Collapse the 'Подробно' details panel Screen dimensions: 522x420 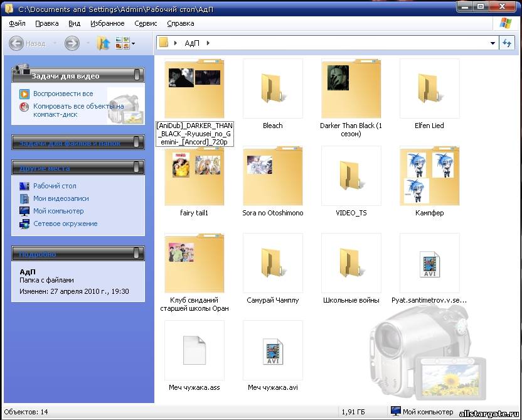coord(137,254)
